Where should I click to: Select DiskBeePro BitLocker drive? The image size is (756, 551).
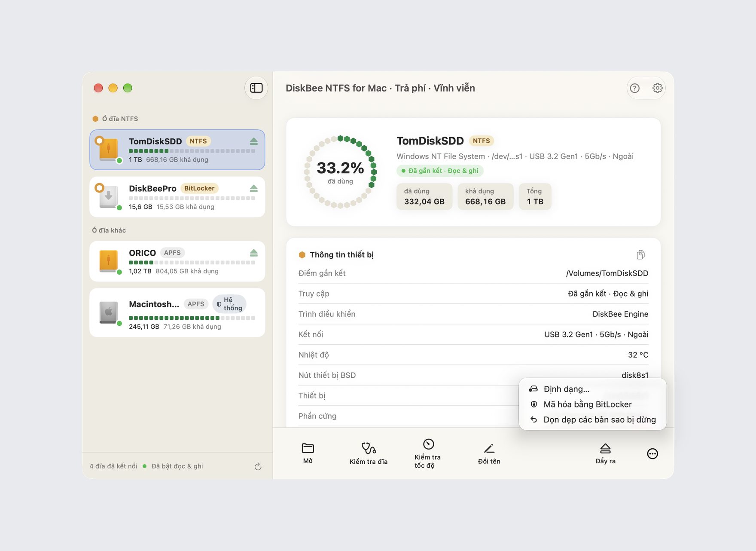click(x=177, y=197)
